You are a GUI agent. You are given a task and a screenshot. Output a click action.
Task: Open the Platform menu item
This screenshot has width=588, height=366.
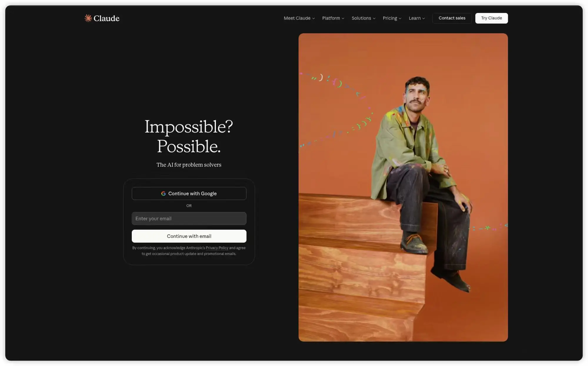point(333,18)
